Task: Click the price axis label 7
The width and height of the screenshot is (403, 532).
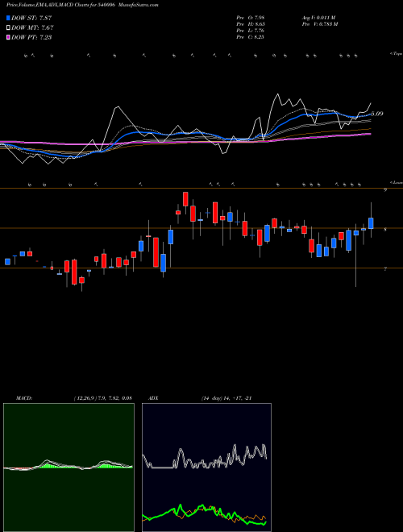Action: (385, 269)
